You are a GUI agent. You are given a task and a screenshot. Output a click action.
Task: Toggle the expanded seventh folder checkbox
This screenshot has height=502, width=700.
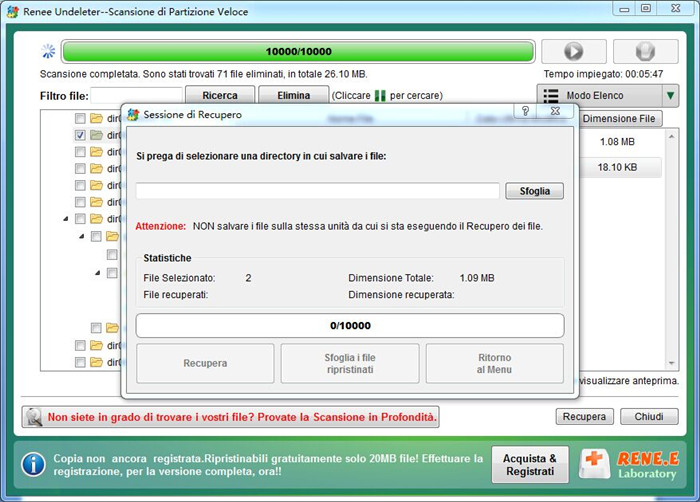(80, 219)
